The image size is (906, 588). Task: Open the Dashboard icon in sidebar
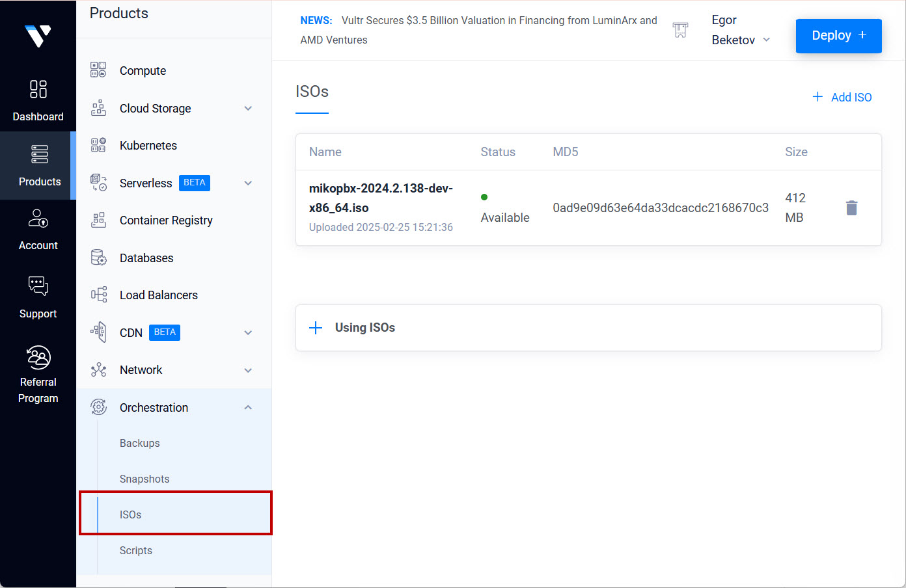click(x=38, y=89)
